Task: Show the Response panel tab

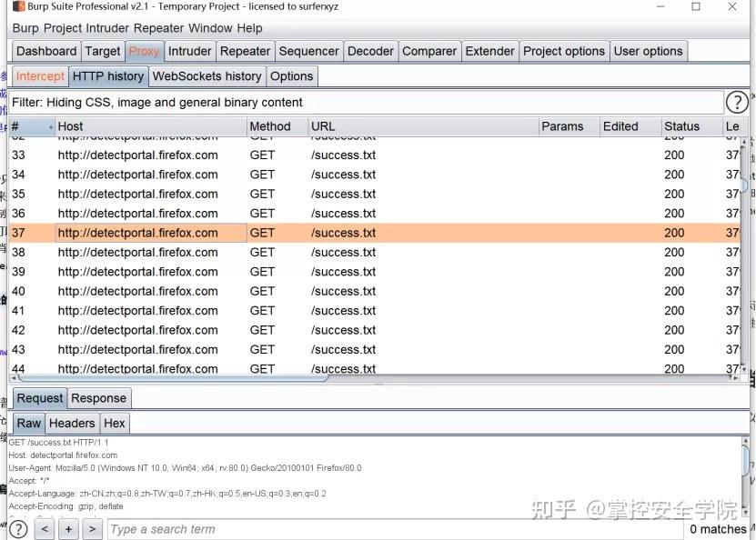Action: tap(98, 398)
